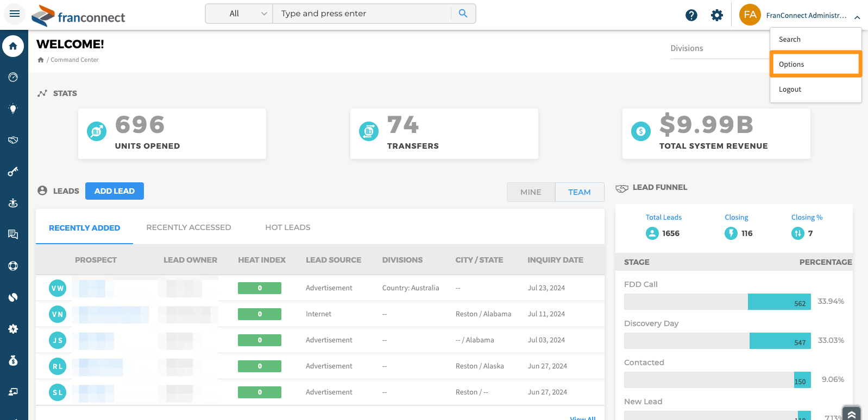
Task: Click the Discovery Day funnel bar 547
Action: [780, 341]
